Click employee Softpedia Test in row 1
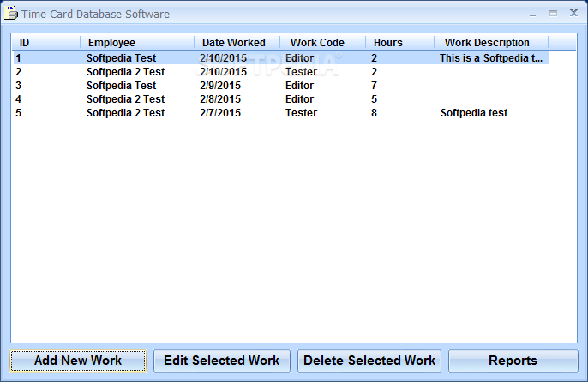This screenshot has height=382, width=588. (x=121, y=58)
